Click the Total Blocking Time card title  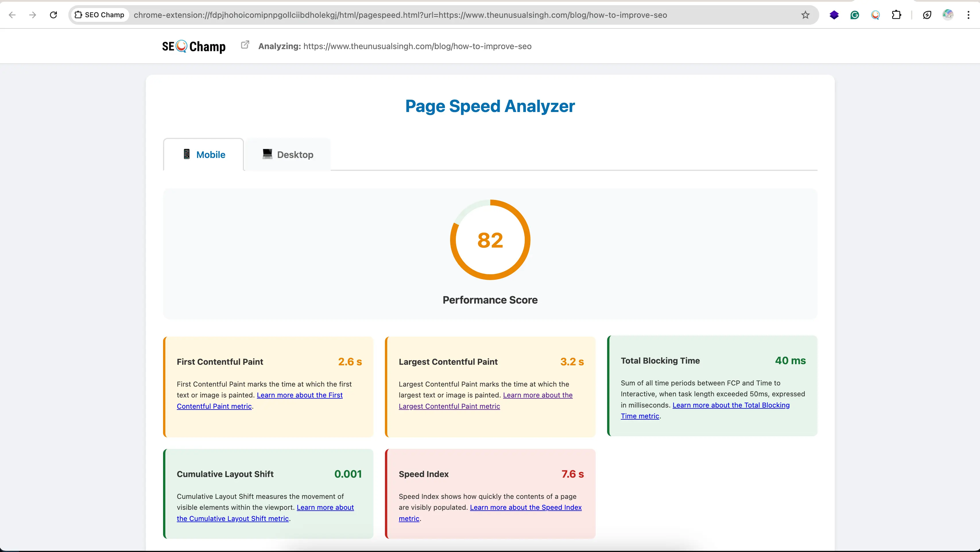[x=660, y=360]
